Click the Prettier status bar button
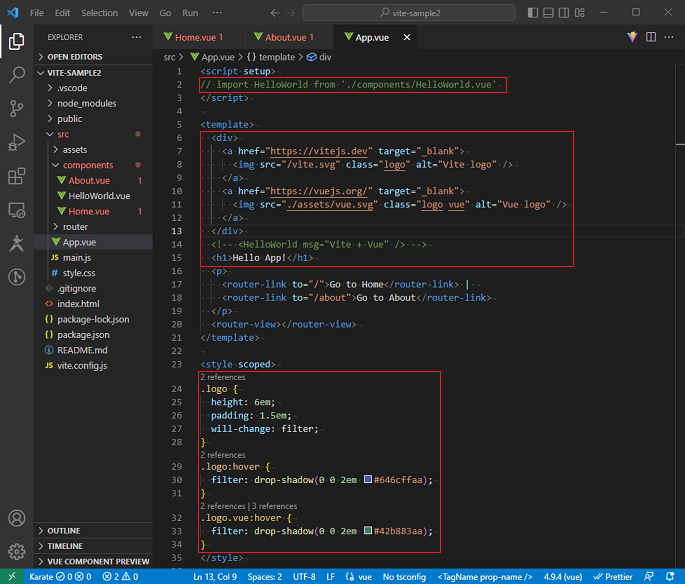Screen dimensions: 685x584 [x=612, y=577]
